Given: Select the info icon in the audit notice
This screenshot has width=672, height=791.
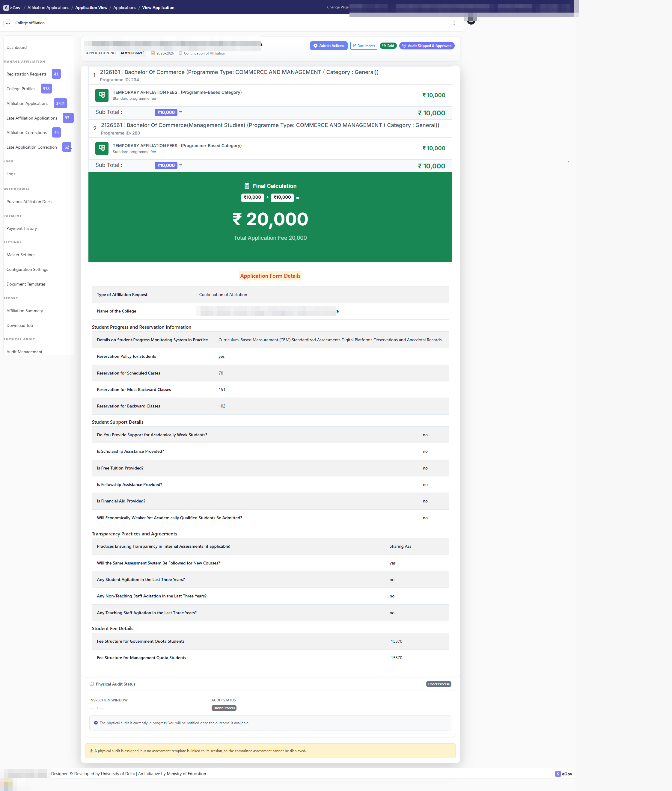Looking at the screenshot, I should point(96,723).
